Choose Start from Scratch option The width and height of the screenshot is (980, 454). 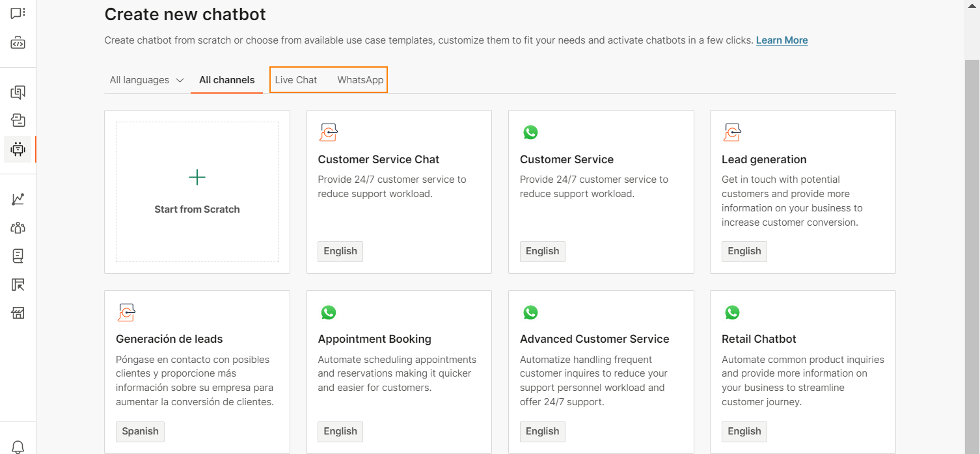[x=197, y=192]
